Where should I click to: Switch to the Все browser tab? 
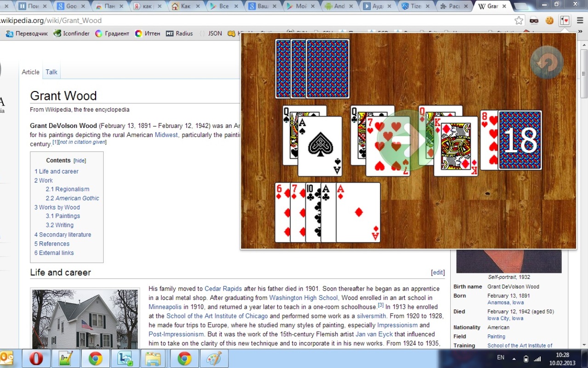(224, 6)
